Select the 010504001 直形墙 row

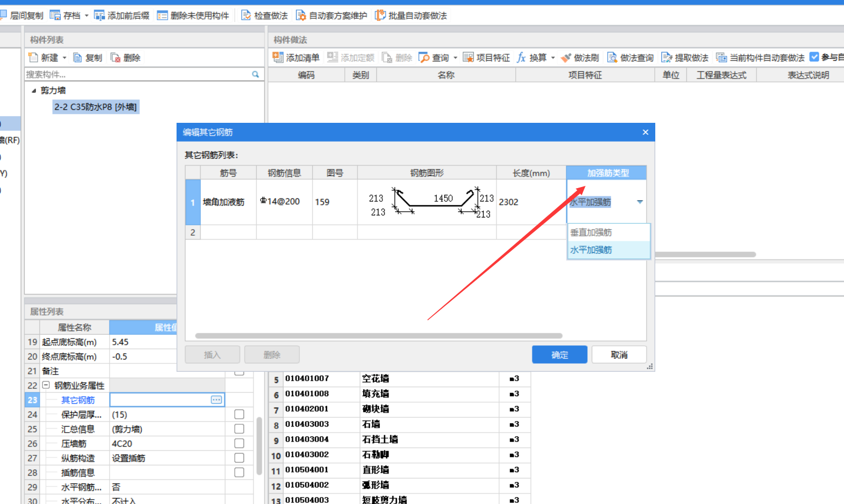(400, 470)
